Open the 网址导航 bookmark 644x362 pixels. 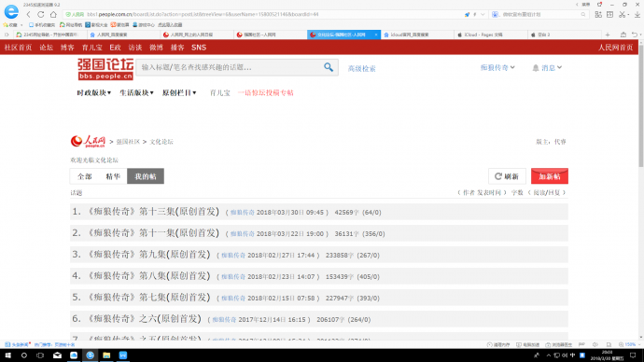[71, 25]
